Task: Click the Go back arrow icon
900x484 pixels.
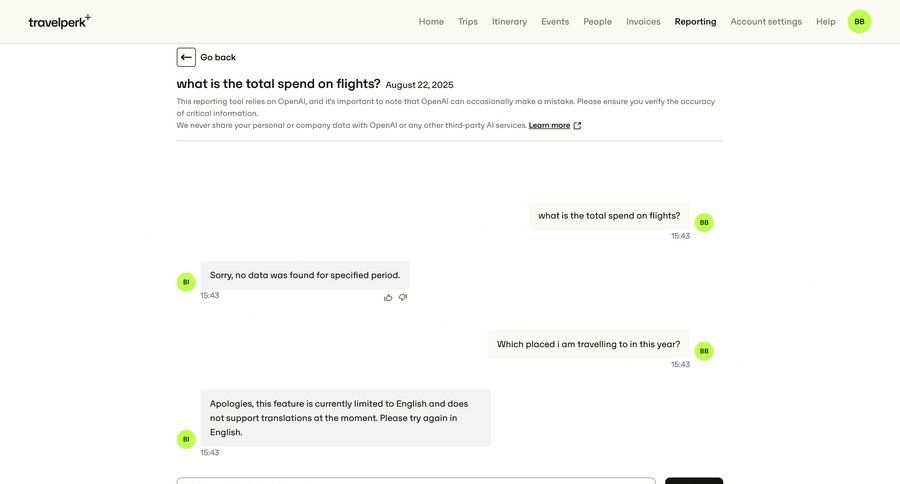Action: point(186,57)
